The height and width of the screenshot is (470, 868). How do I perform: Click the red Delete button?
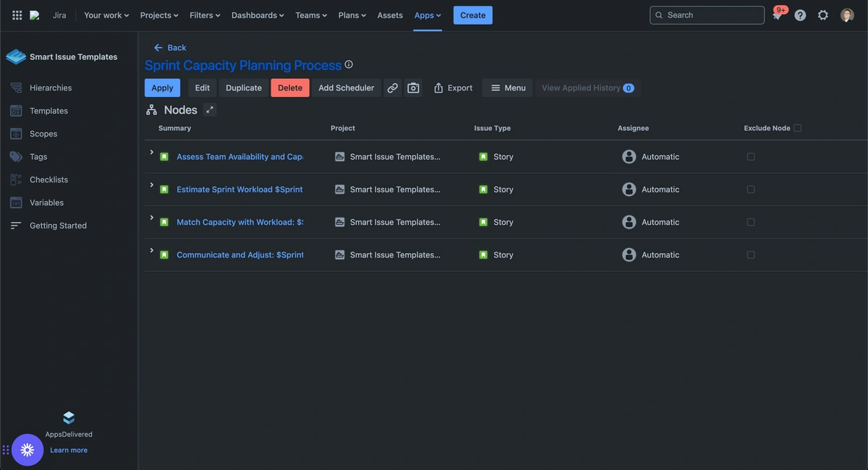[x=290, y=88]
